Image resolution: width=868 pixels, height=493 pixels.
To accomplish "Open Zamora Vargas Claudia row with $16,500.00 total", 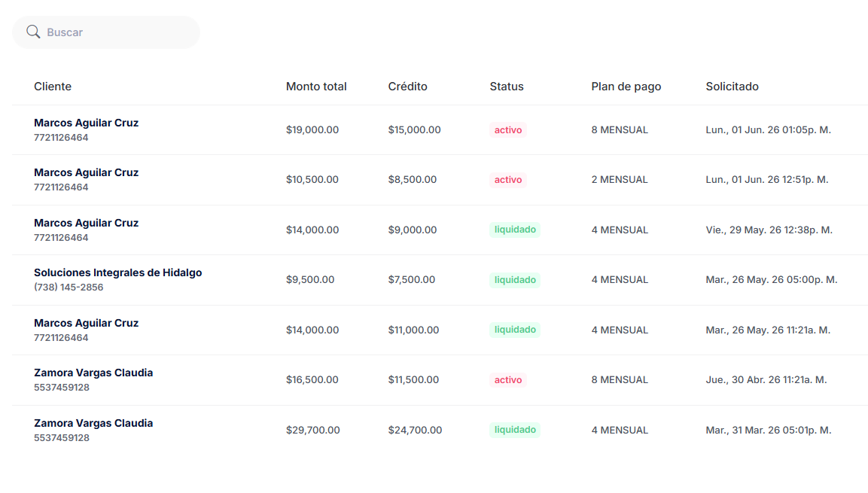I will [440, 380].
